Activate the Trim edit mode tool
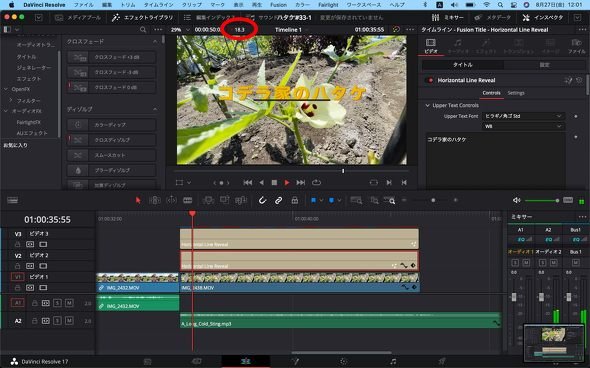This screenshot has height=368, width=590. pyautogui.click(x=155, y=201)
